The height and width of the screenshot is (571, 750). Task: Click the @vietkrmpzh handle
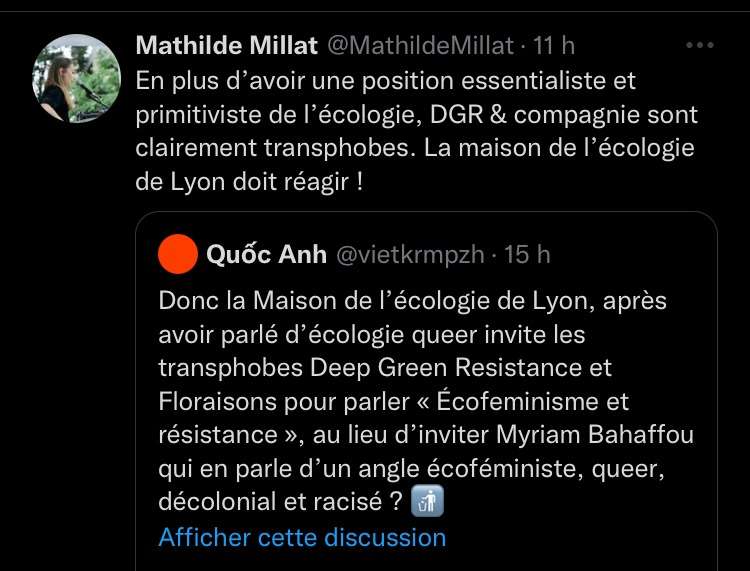410,255
